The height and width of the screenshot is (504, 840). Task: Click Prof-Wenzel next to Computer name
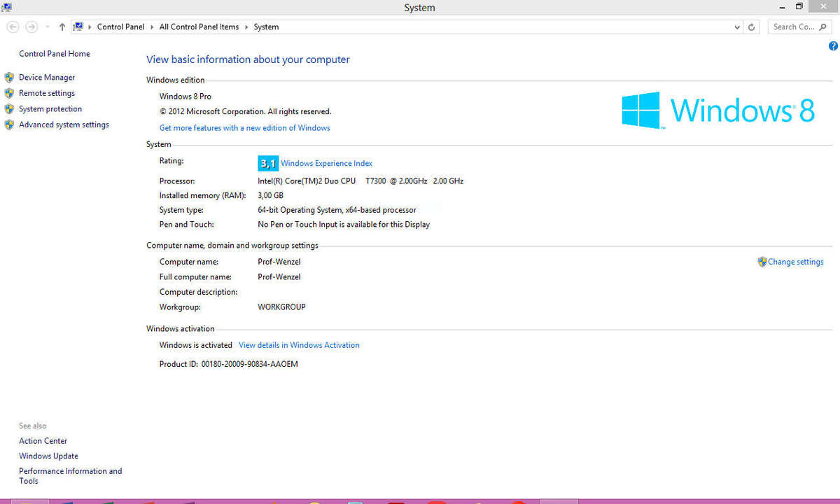[279, 262]
